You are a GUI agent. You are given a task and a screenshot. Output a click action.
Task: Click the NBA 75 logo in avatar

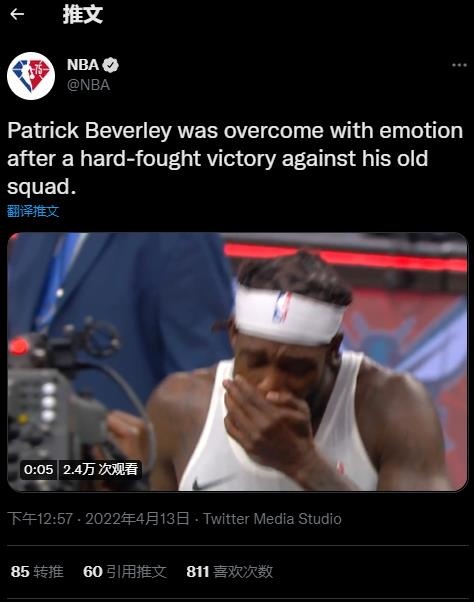click(x=31, y=75)
